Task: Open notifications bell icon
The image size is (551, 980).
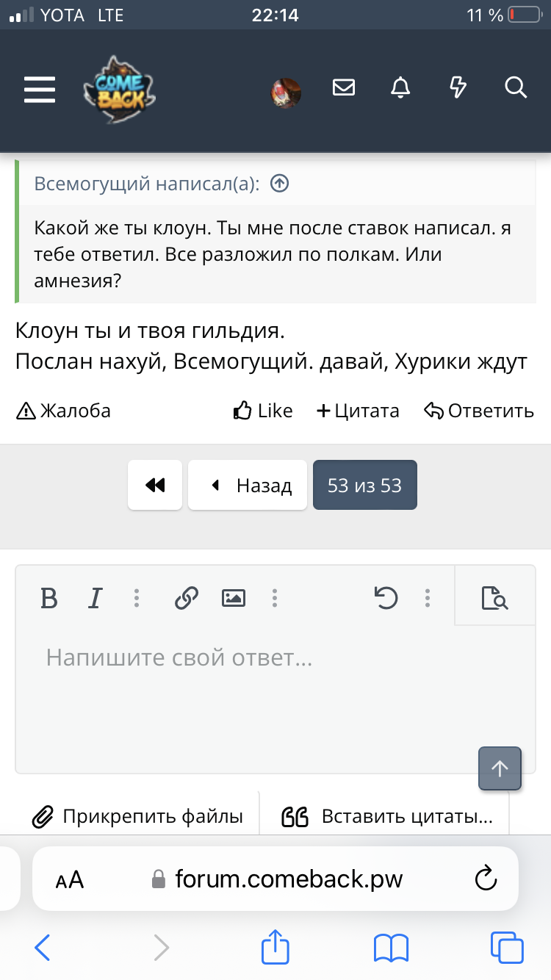Action: (400, 88)
